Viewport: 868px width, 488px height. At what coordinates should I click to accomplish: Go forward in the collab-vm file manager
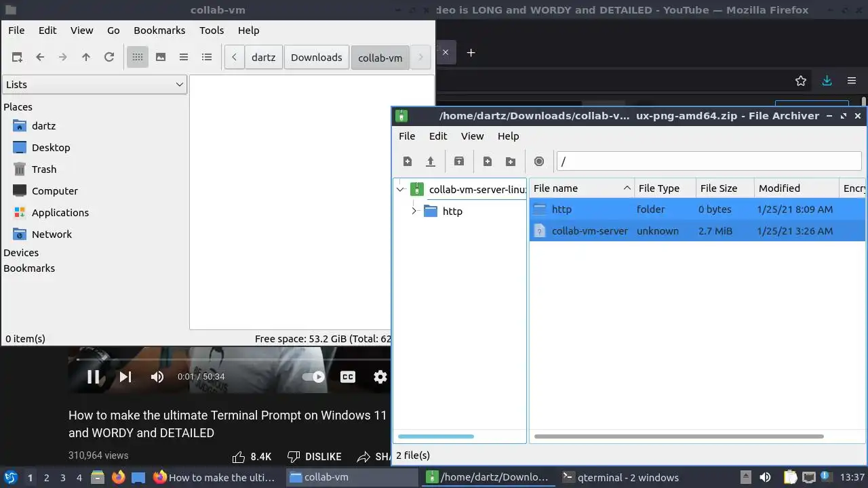pyautogui.click(x=63, y=58)
